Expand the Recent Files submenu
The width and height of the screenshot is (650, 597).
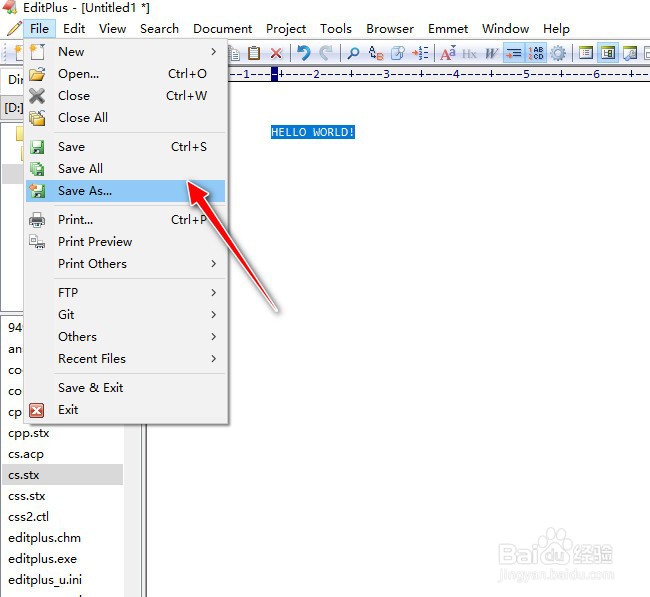point(213,359)
